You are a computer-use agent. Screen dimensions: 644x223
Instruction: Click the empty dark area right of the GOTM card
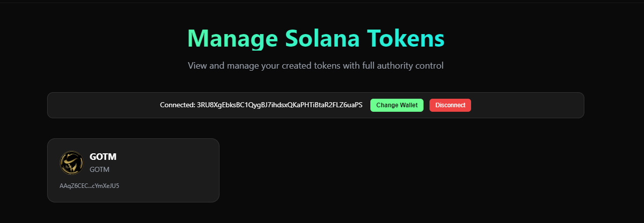coord(401,170)
